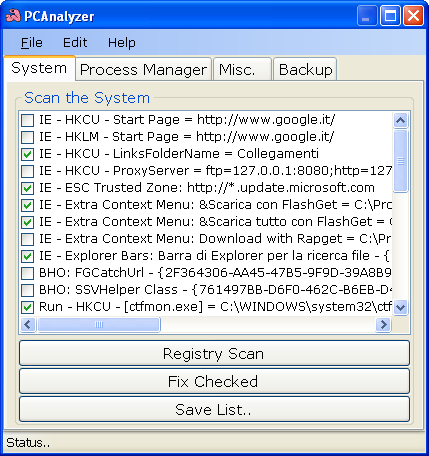Click the scroll down arrow of the scan list

[x=400, y=307]
